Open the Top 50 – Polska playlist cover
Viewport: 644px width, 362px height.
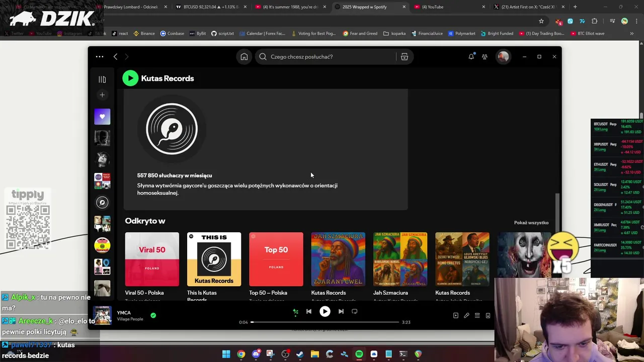[x=276, y=259]
